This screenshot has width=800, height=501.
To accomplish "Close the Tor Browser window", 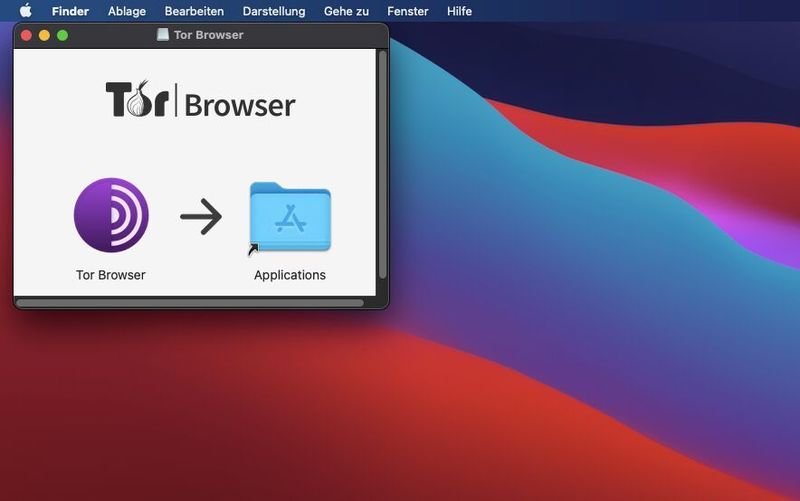I will click(27, 35).
